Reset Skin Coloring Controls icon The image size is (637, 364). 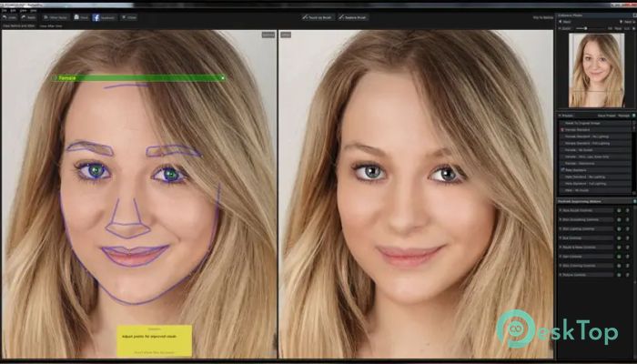pyautogui.click(x=627, y=266)
